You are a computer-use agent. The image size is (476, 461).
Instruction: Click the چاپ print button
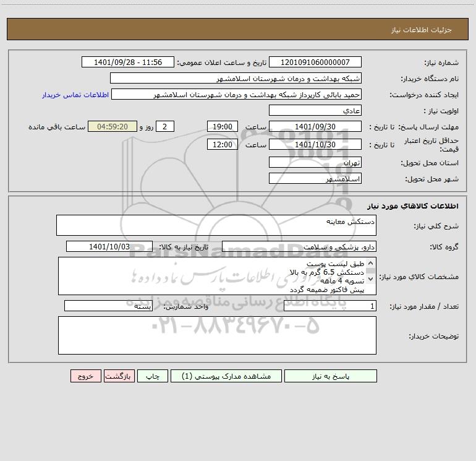153,376
